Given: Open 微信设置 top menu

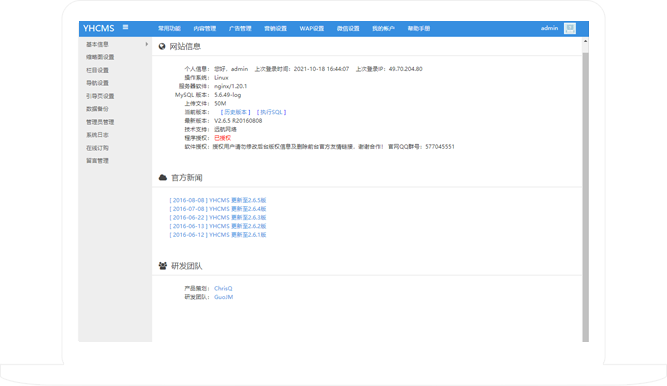Looking at the screenshot, I should click(x=348, y=29).
